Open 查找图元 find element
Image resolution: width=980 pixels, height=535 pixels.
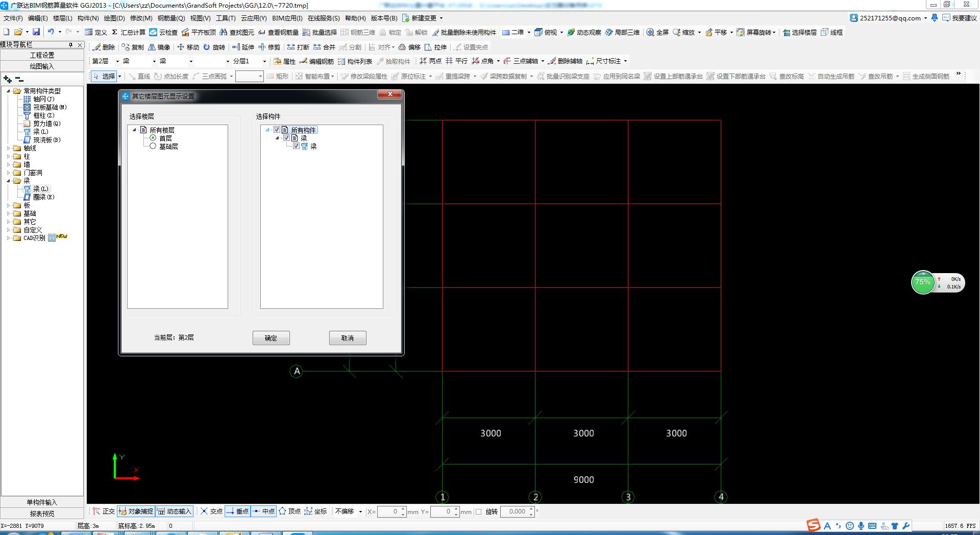point(237,32)
